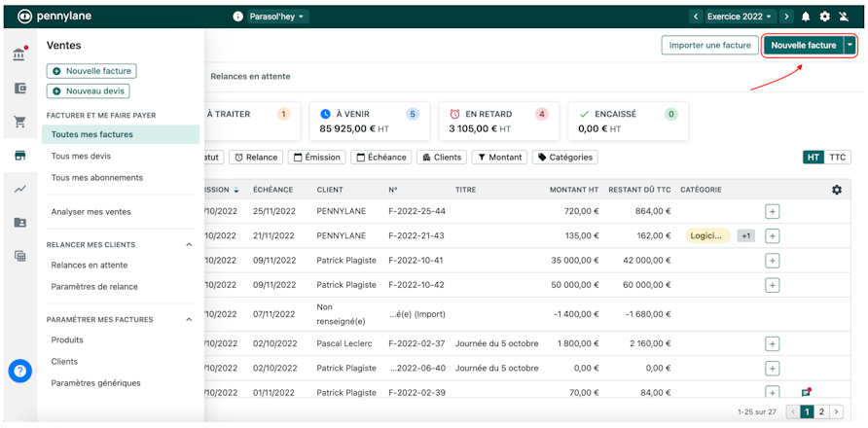The width and height of the screenshot is (868, 428).
Task: Add category on invoice F-2022-02-37
Action: pos(773,343)
